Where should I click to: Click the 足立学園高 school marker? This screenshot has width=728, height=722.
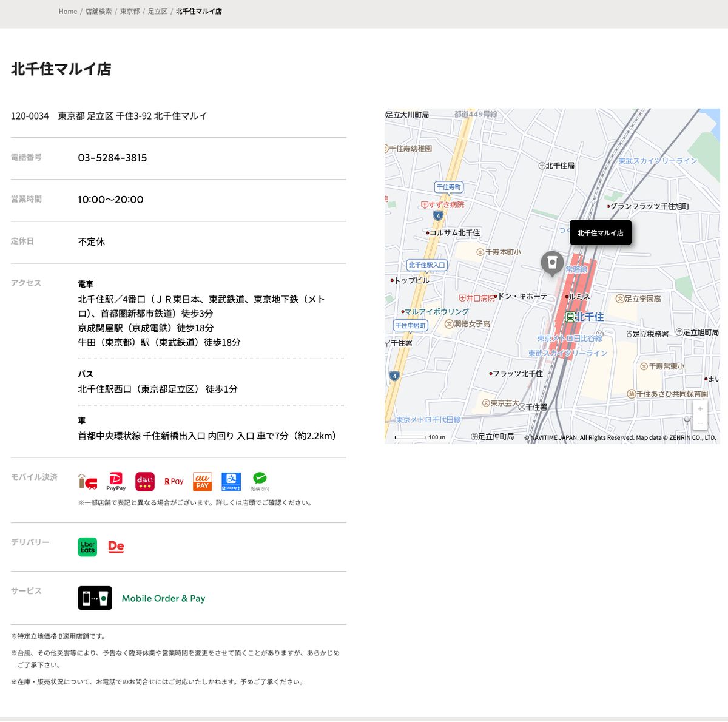pos(619,299)
